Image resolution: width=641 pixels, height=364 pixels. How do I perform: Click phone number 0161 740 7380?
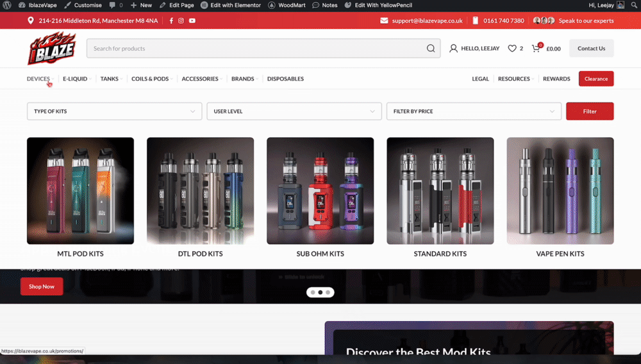coord(504,21)
